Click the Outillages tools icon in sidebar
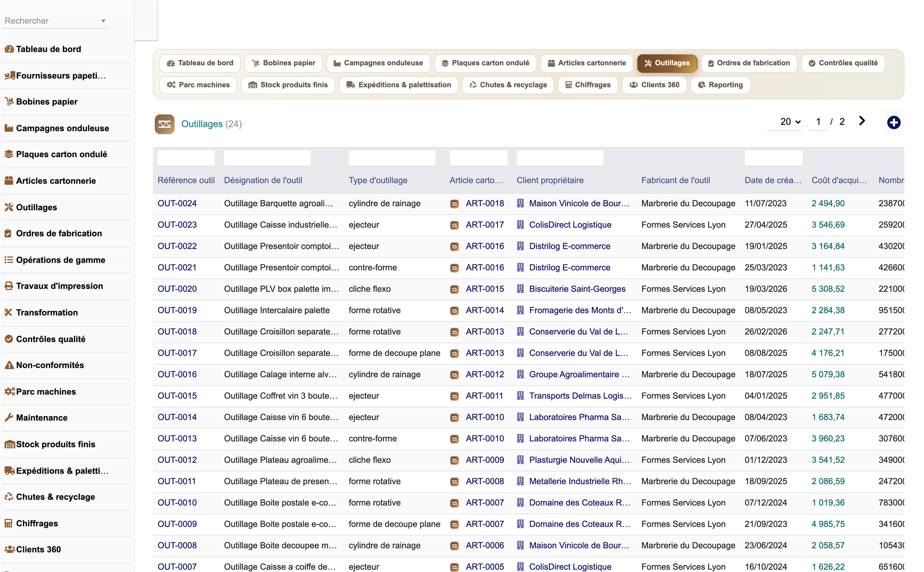The image size is (924, 572). pyautogui.click(x=9, y=207)
